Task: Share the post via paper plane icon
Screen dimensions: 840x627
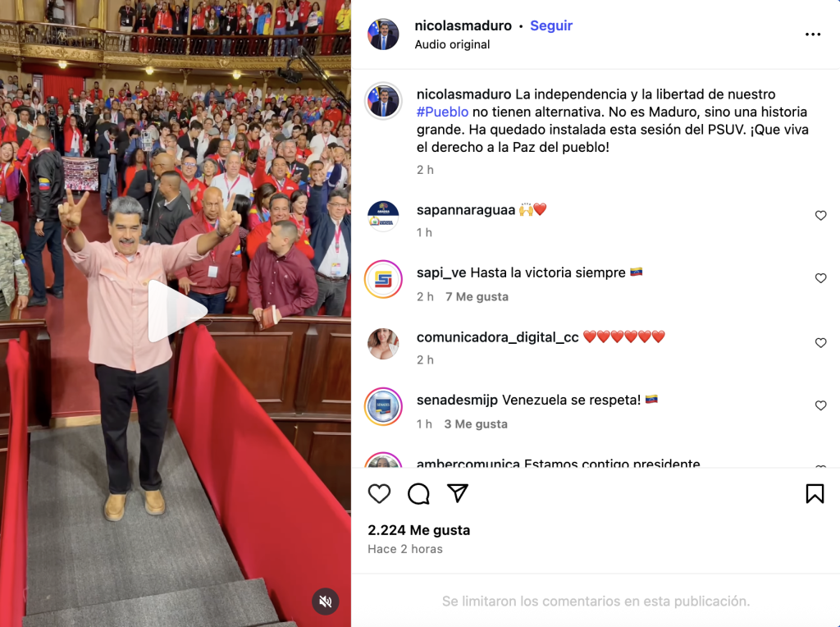Action: (x=458, y=493)
